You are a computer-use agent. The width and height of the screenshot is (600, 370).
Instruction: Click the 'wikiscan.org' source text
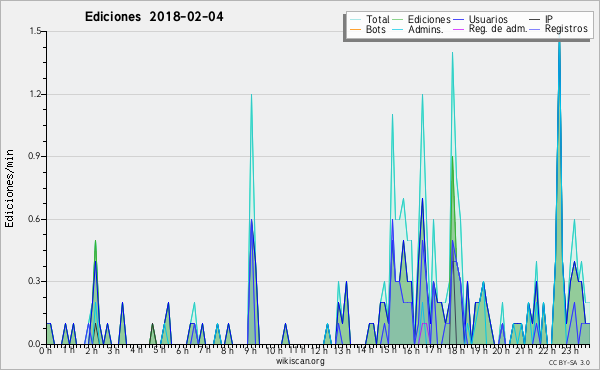(x=300, y=361)
